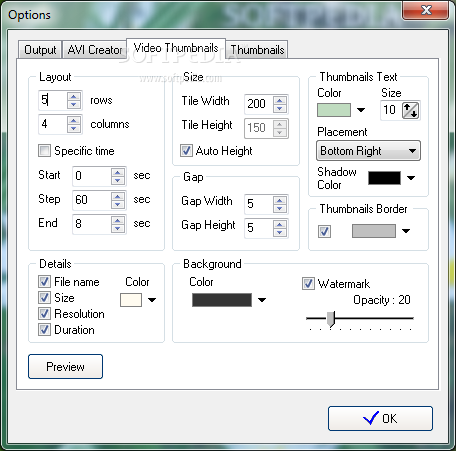Increase rows spinner up arrow

74,96
